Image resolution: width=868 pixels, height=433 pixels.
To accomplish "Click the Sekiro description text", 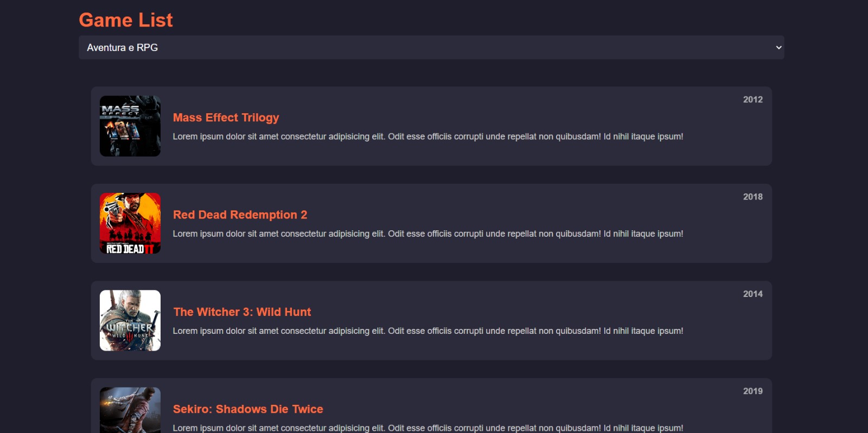I will click(428, 428).
